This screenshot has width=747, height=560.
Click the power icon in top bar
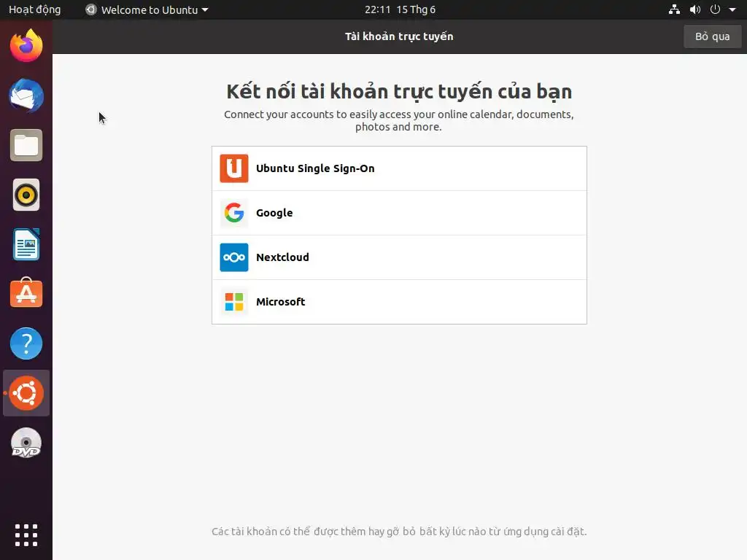click(715, 9)
